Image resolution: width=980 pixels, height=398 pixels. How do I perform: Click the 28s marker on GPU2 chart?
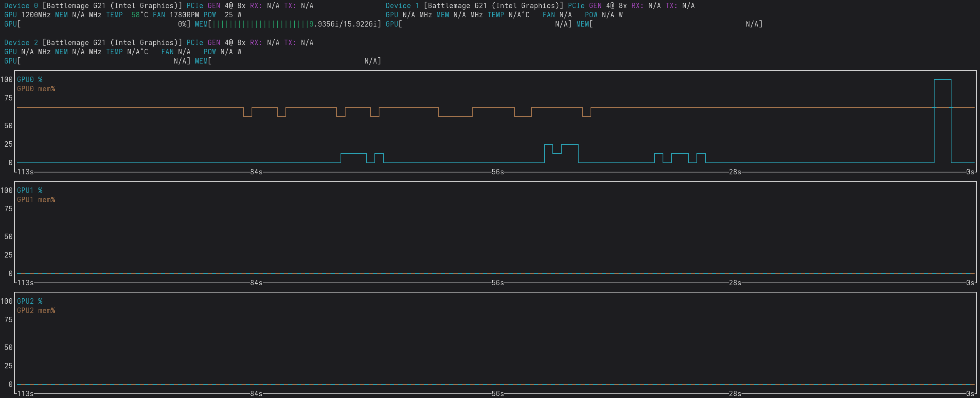coord(735,394)
